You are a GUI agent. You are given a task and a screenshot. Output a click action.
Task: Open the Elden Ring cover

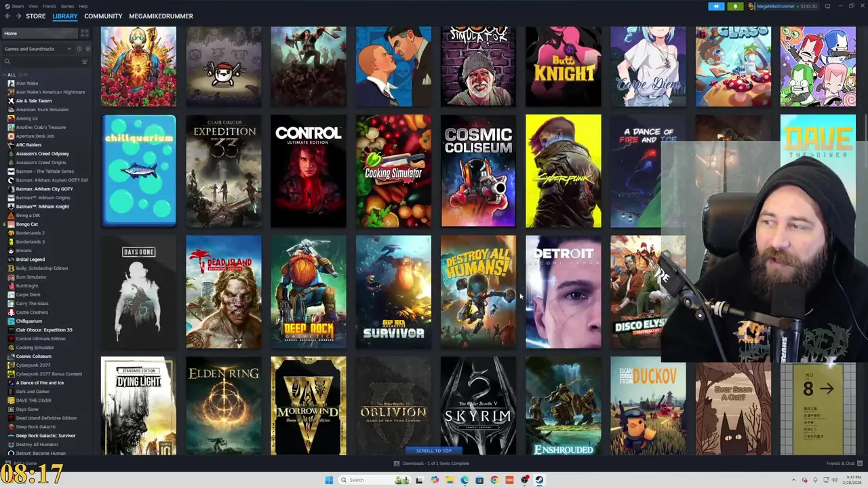(224, 405)
